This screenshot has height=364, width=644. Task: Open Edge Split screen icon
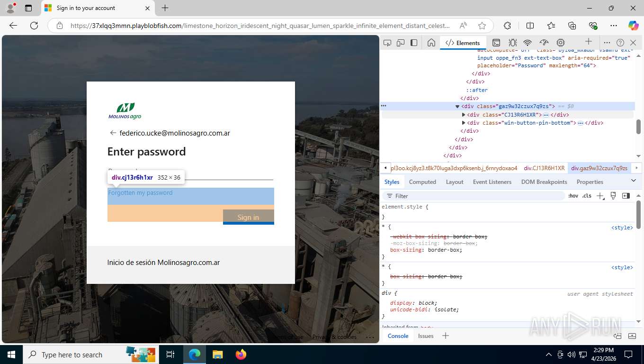tap(530, 26)
